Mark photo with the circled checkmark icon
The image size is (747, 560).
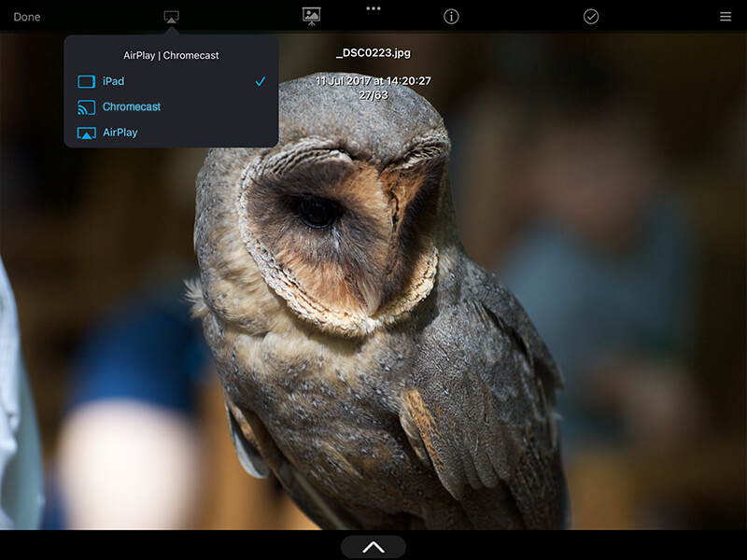591,17
